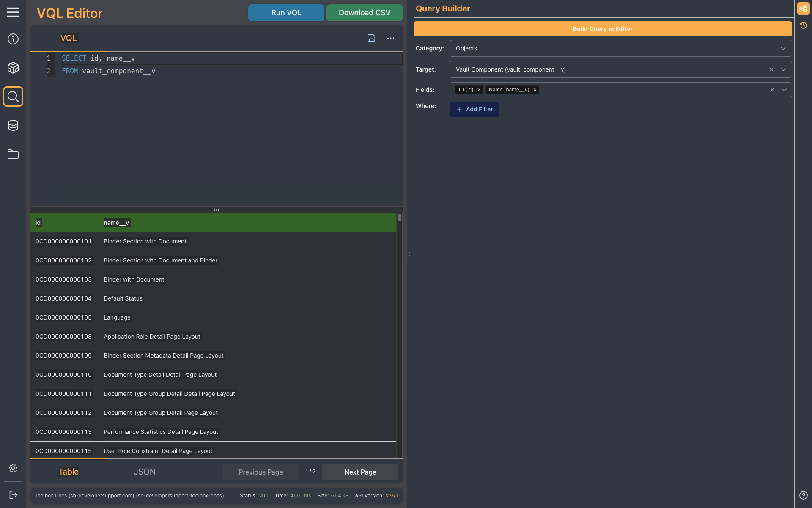Click the info circle sidebar icon
Viewport: 812px width, 508px height.
[x=13, y=39]
